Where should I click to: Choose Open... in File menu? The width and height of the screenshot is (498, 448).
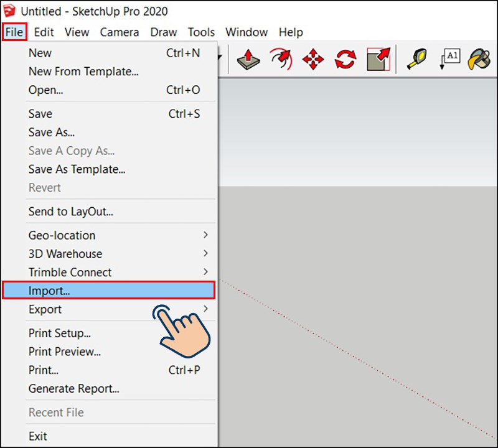109,90
